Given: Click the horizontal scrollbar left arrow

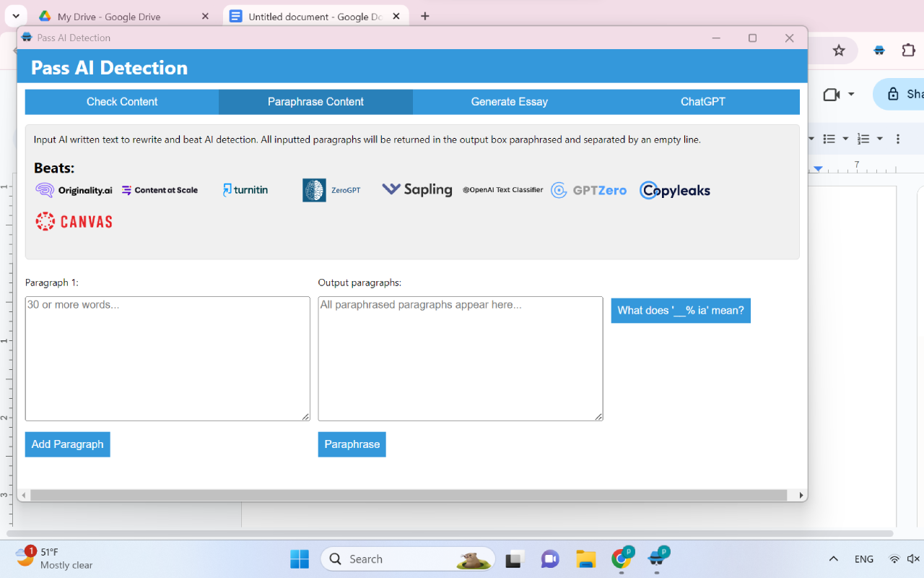Looking at the screenshot, I should pyautogui.click(x=24, y=496).
